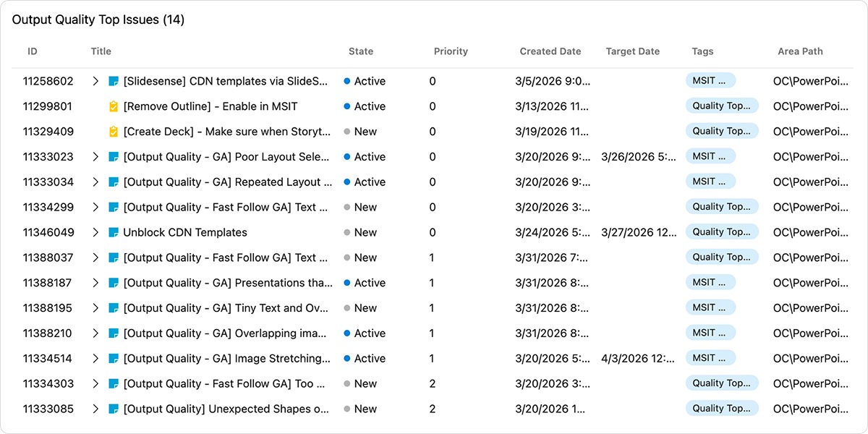
Task: Click the ID column header
Action: pos(33,51)
